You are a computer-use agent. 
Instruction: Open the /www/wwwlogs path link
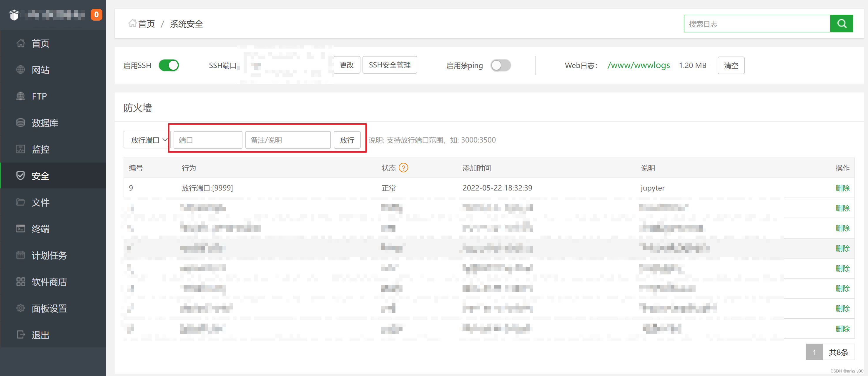coord(638,65)
